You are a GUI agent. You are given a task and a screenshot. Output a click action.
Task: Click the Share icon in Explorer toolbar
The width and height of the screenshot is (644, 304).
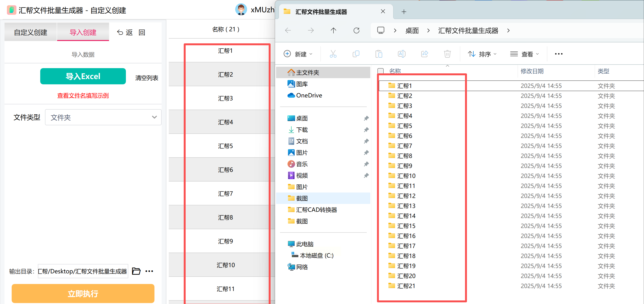[425, 54]
